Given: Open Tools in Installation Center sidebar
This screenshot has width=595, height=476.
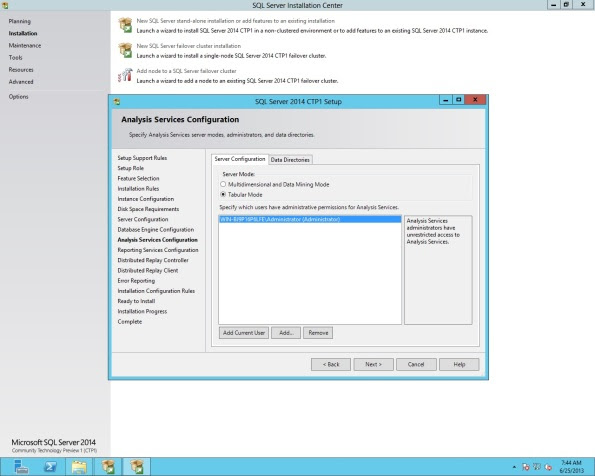Looking at the screenshot, I should (16, 58).
